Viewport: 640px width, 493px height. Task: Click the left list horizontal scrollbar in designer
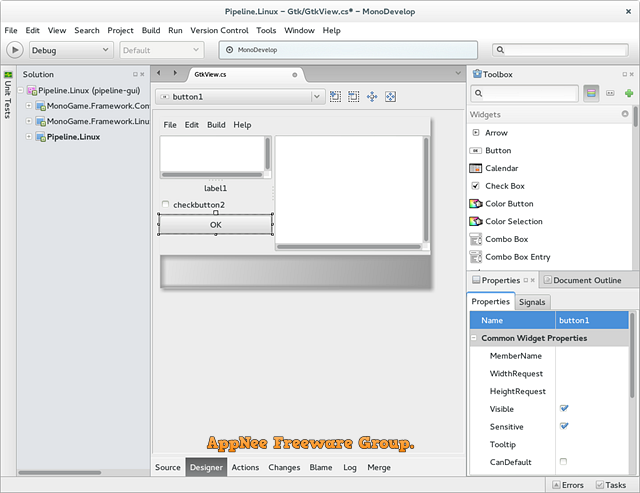point(212,175)
